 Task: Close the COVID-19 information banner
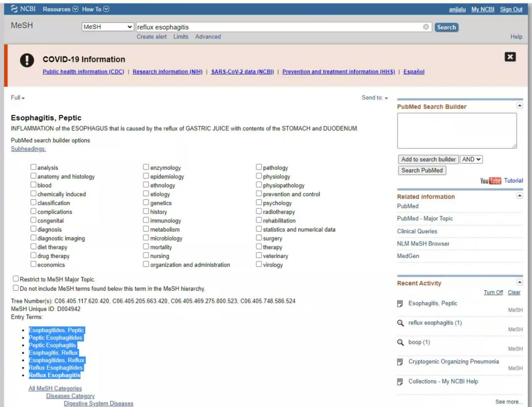510,57
